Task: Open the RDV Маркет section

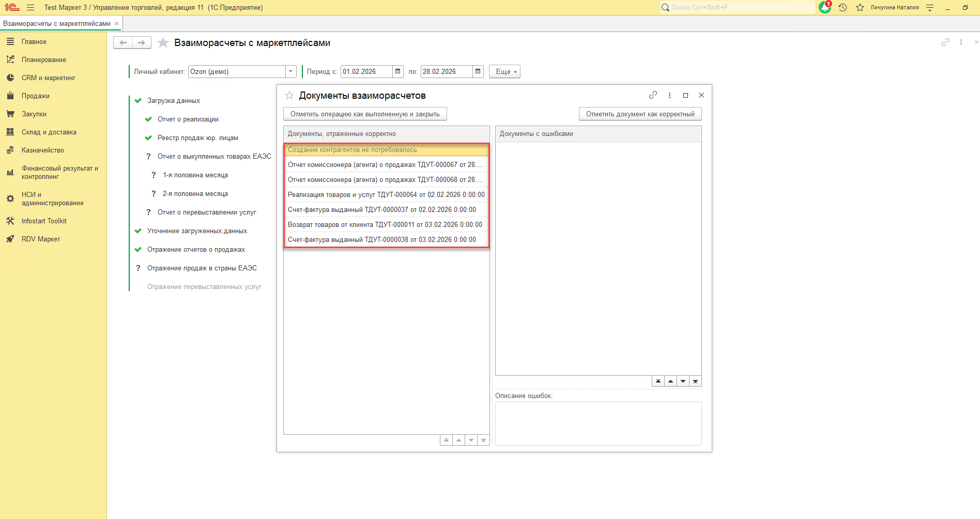Action: tap(41, 239)
